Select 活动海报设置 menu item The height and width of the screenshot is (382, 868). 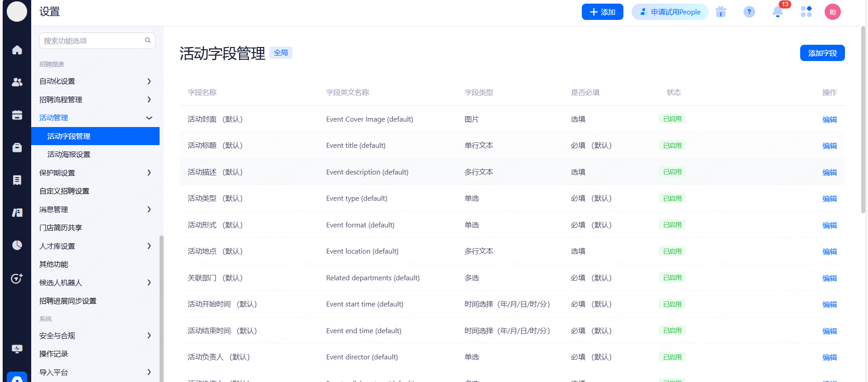tap(69, 155)
